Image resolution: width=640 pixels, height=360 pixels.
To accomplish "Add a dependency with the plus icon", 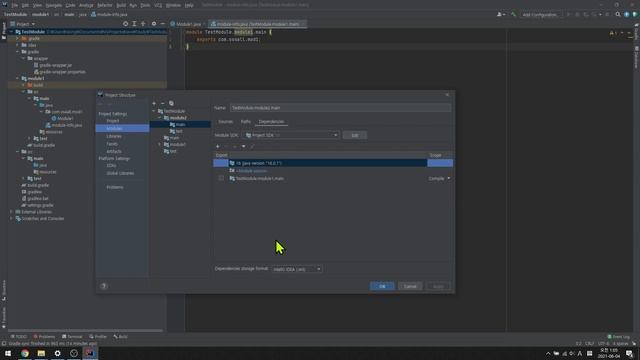I will [x=218, y=146].
